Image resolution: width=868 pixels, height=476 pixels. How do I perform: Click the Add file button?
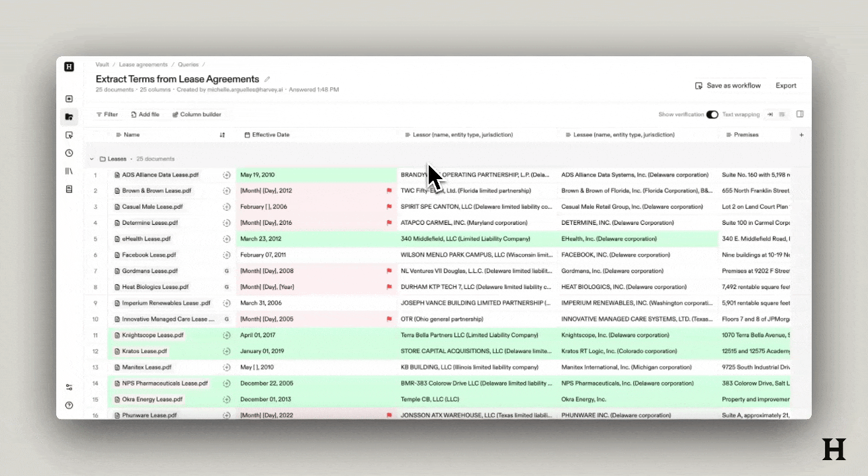click(x=145, y=114)
